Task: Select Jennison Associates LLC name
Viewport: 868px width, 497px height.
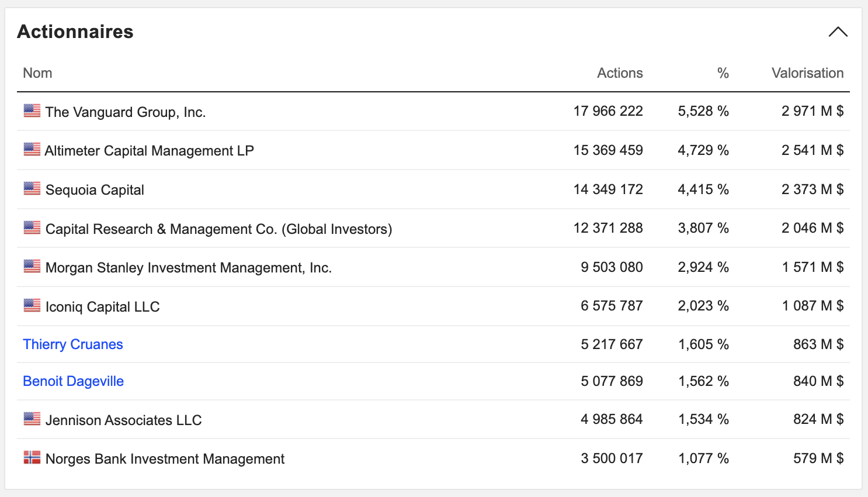Action: point(123,420)
